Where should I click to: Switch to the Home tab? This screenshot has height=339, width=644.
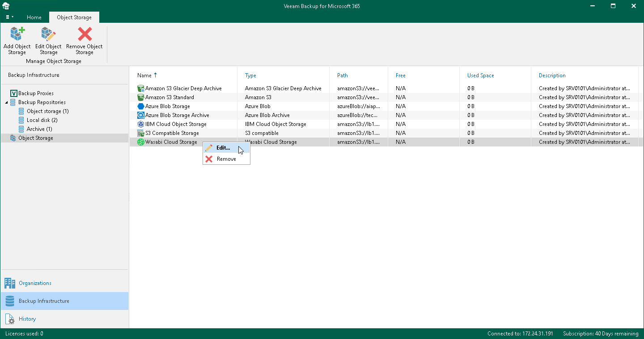click(34, 17)
